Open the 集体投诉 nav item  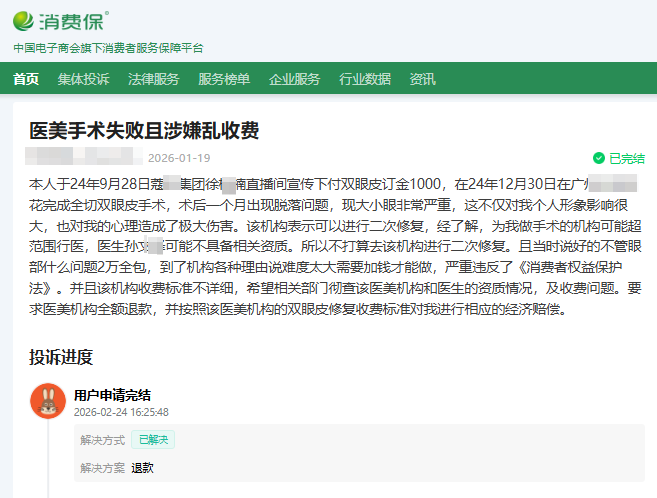(83, 80)
